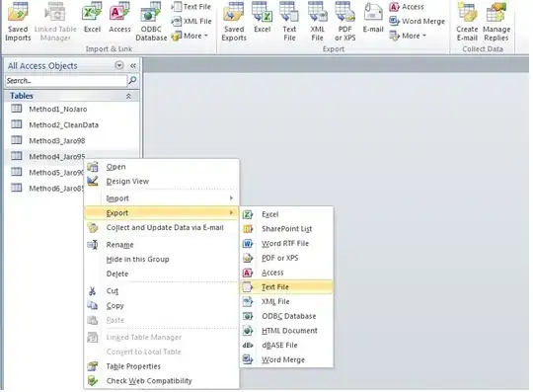
Task: Choose Text File in the export submenu
Action: (x=286, y=287)
